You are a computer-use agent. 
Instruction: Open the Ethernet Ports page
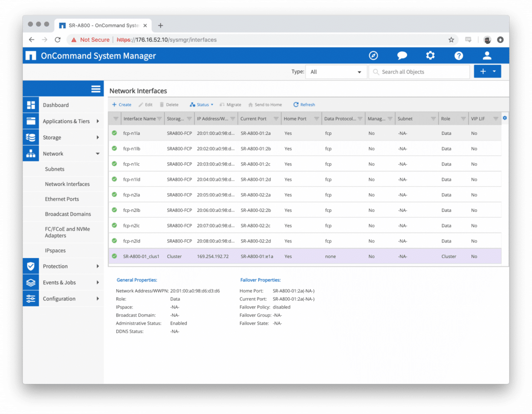62,199
